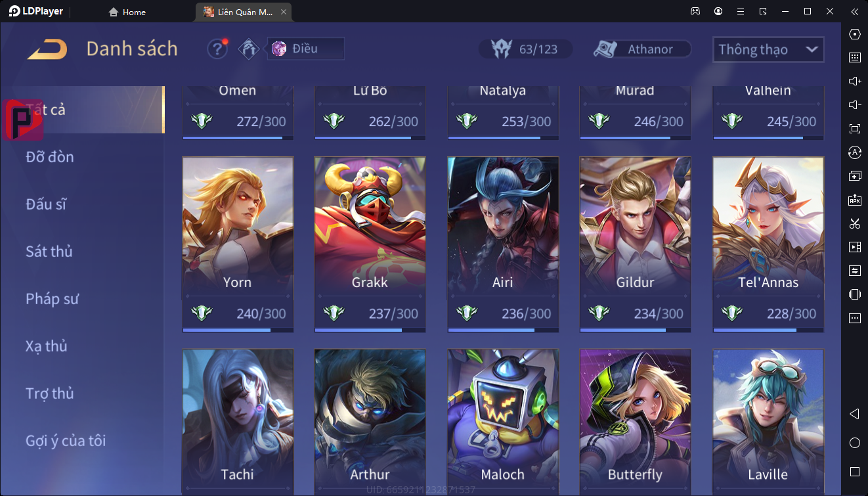The width and height of the screenshot is (868, 496).
Task: Open the Tel'Annas hero card
Action: [x=768, y=244]
